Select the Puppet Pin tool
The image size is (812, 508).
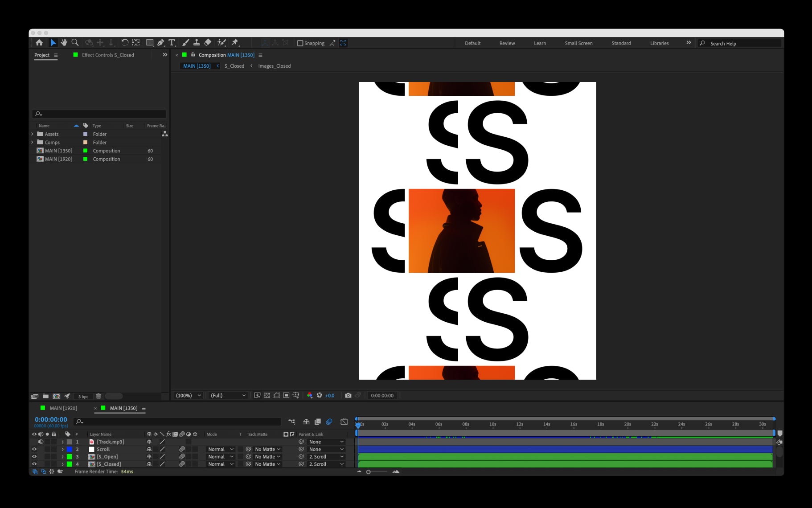pos(235,43)
